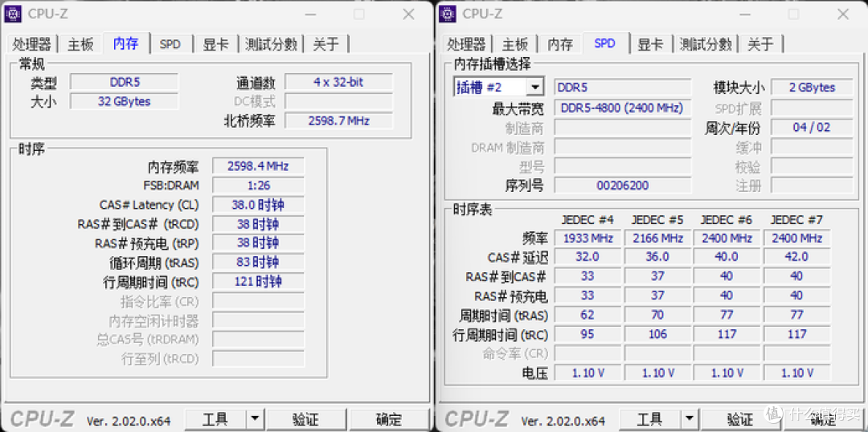This screenshot has height=432, width=868.
Task: Minimize the left CPU-Z window
Action: (311, 14)
